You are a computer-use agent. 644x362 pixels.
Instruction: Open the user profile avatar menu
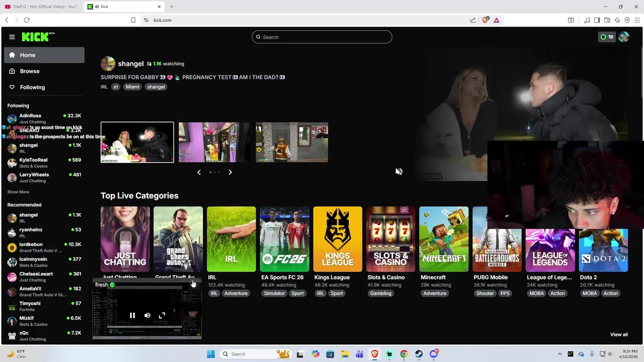click(624, 37)
